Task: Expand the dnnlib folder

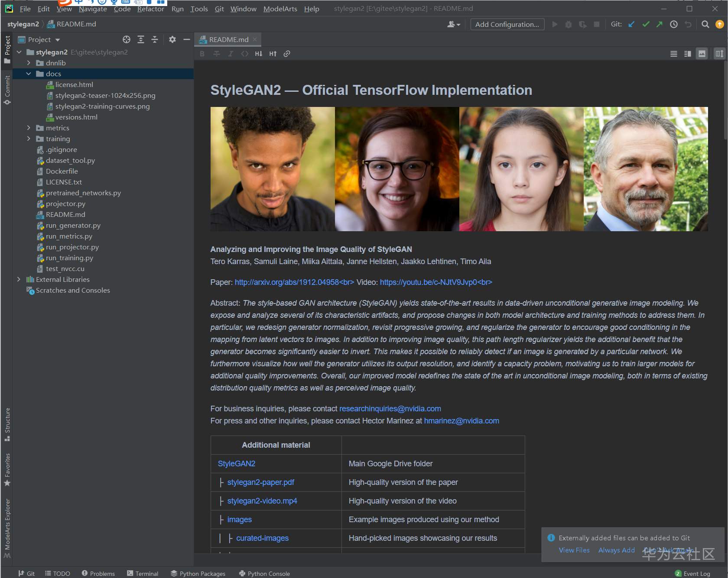Action: (x=29, y=63)
